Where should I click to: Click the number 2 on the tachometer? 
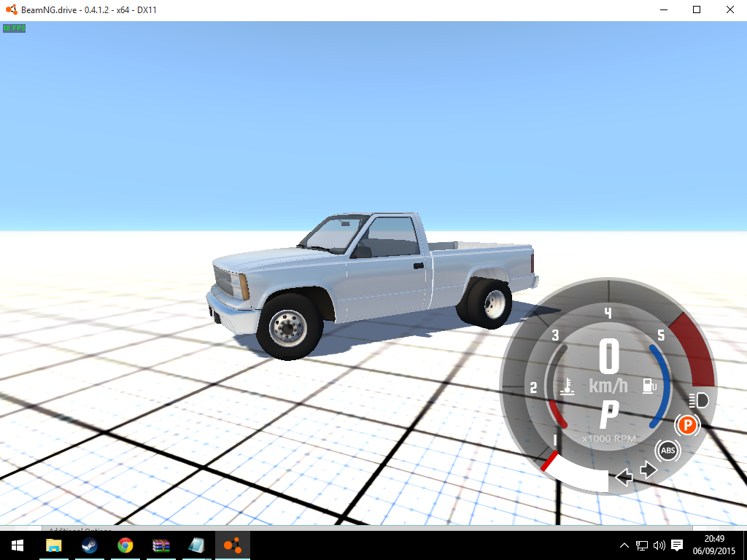pyautogui.click(x=533, y=388)
